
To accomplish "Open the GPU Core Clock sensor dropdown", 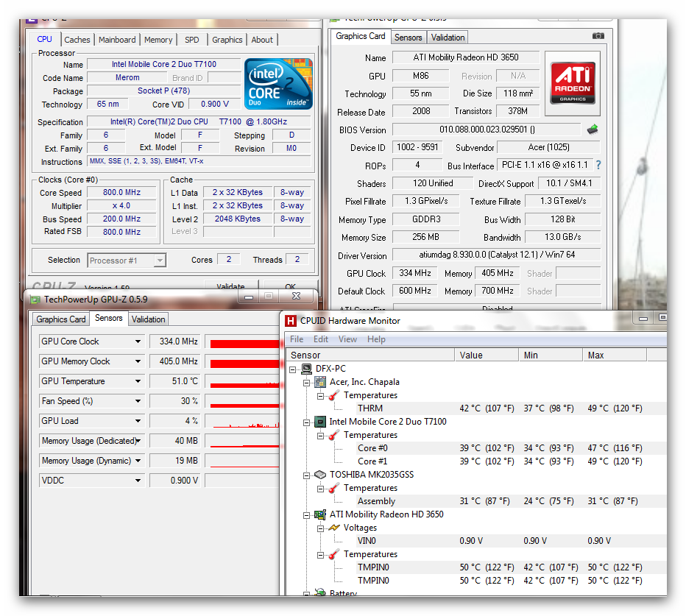I will click(x=138, y=341).
